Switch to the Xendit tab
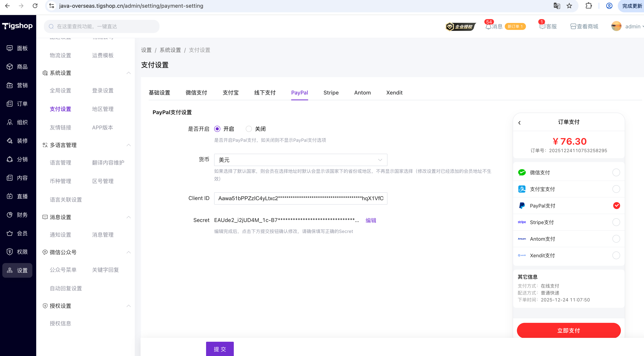 (x=394, y=93)
